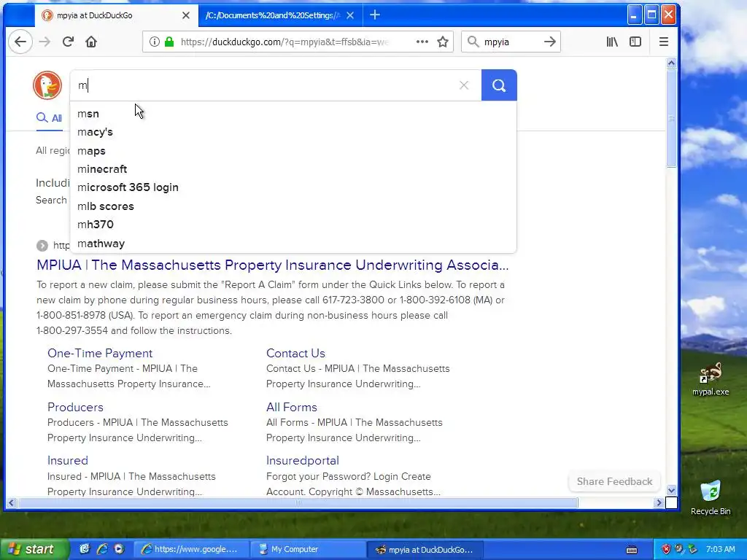
Task: Click the magnifier icon in browser search box
Action: coord(473,42)
